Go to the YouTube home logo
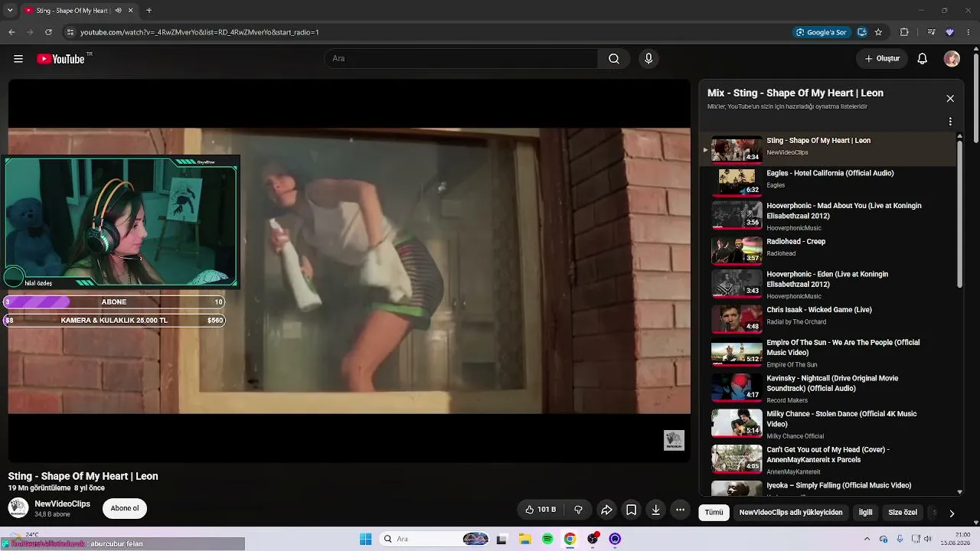 60,59
